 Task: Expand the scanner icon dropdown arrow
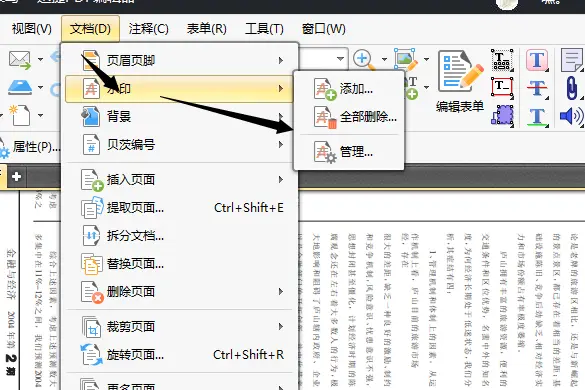[x=40, y=87]
